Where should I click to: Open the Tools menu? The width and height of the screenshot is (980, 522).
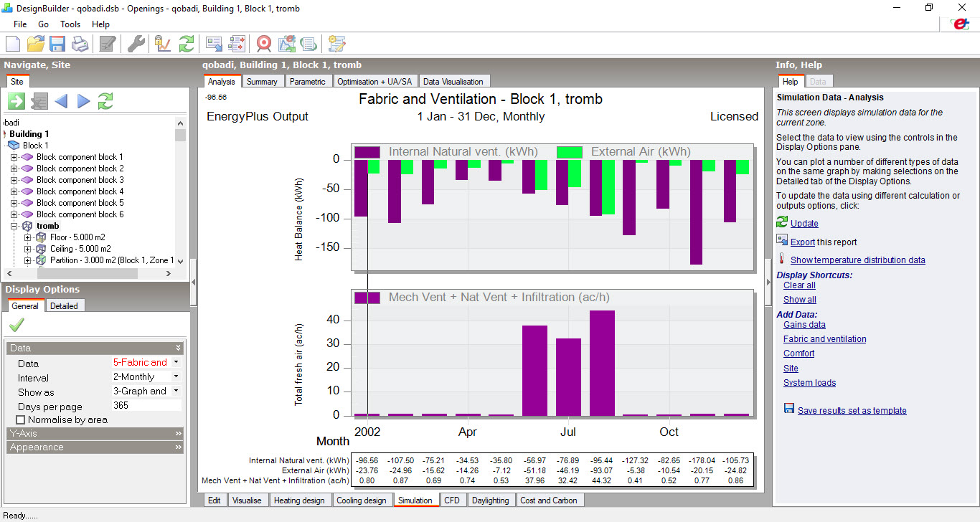(x=70, y=24)
